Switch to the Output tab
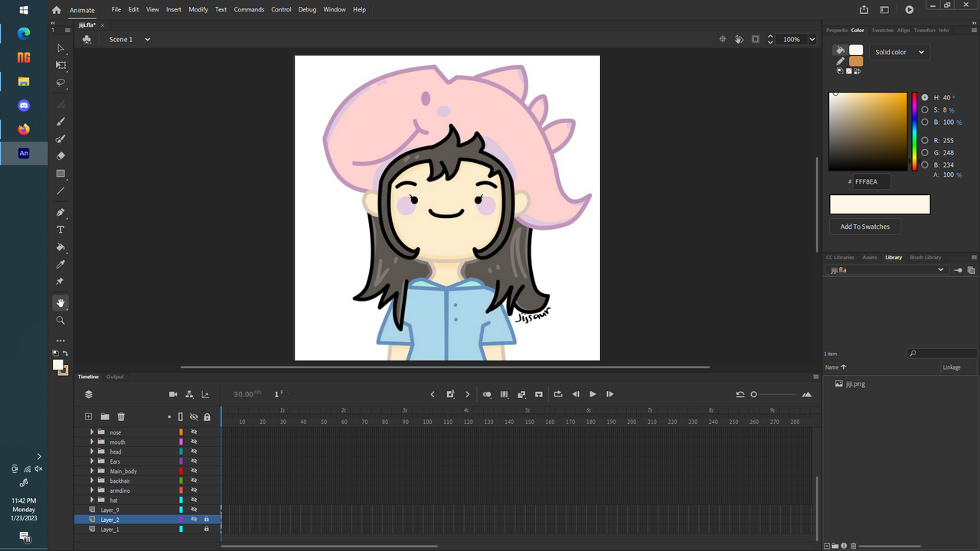Screen dimensions: 980x551 click(115, 377)
